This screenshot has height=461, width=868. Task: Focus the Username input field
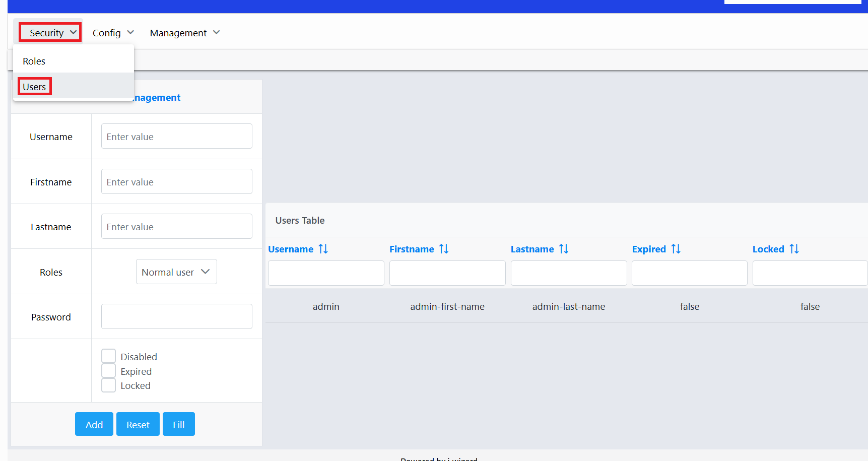click(177, 137)
